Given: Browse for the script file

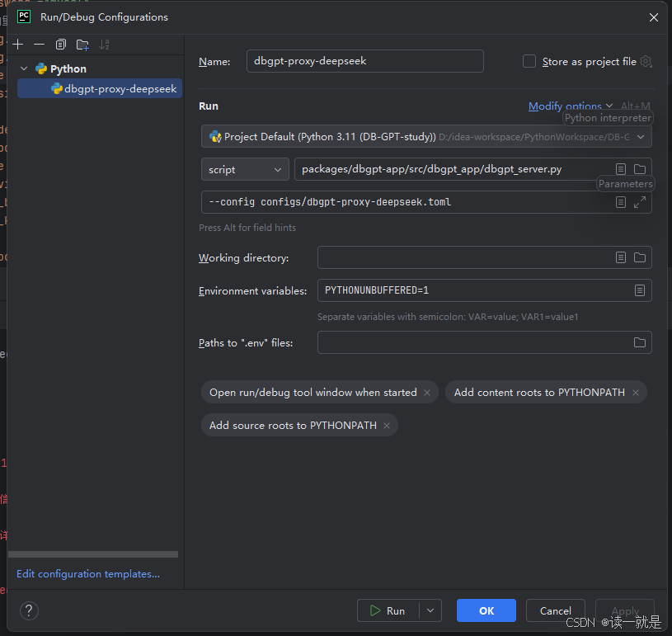Looking at the screenshot, I should (639, 169).
